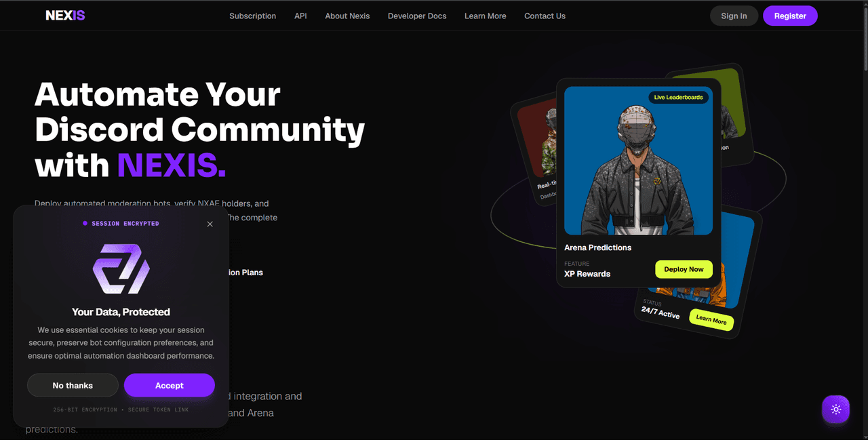The height and width of the screenshot is (440, 868).
Task: Click the 'XP Rewards' feature text
Action: [587, 274]
